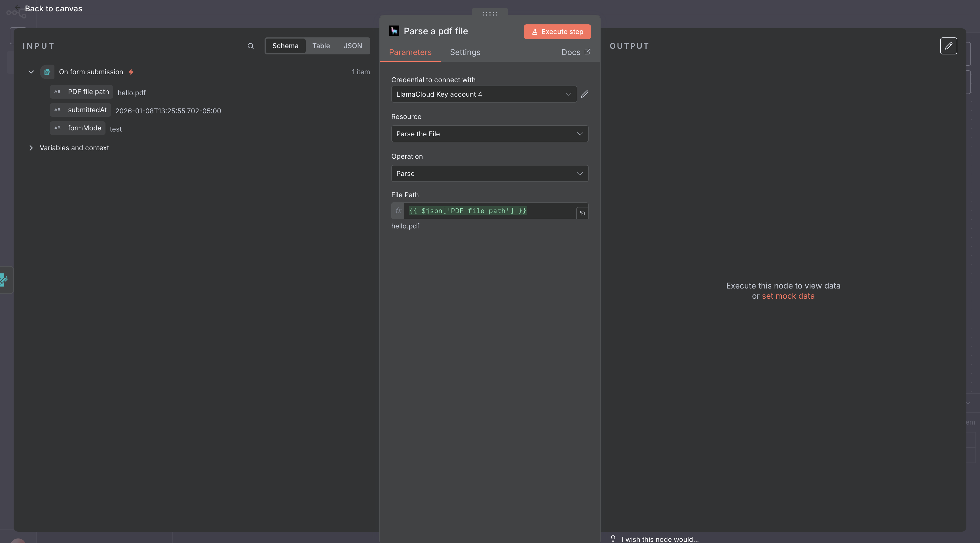Click the lightning bolt next to On form submission
This screenshot has height=543, width=980.
tap(131, 71)
